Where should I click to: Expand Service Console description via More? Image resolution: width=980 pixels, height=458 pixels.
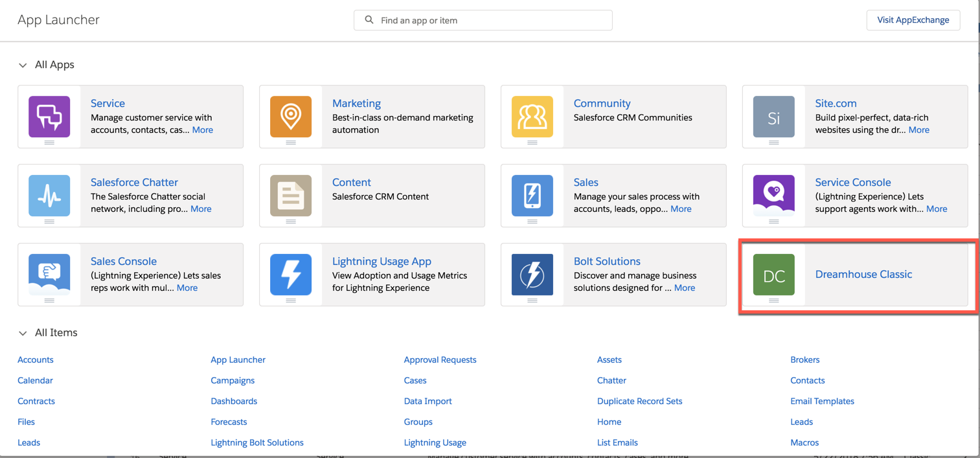click(937, 209)
